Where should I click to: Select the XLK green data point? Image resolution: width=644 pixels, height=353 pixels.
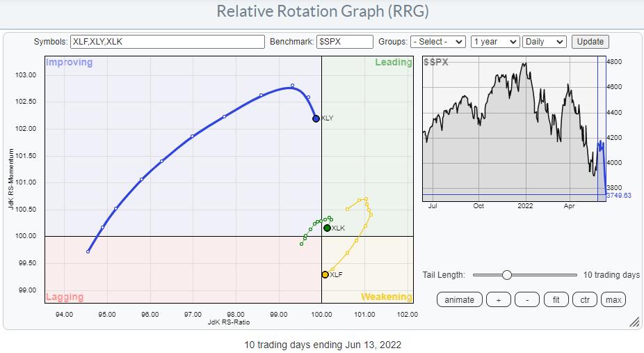[327, 228]
